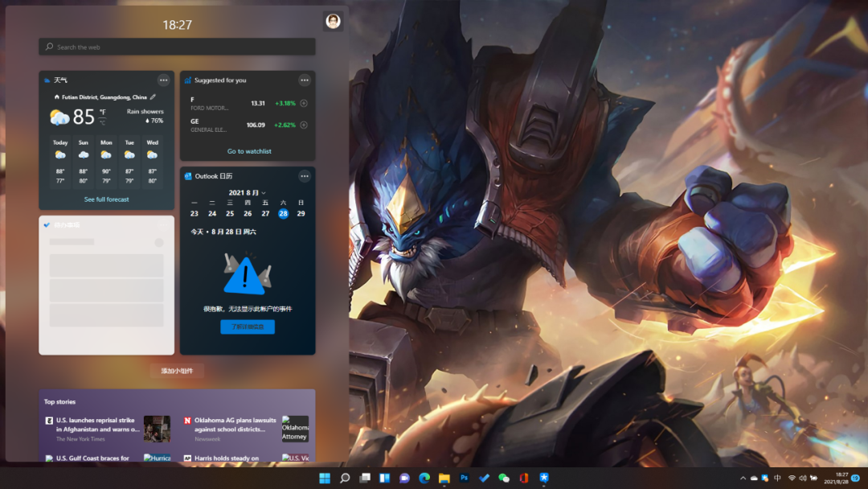The image size is (868, 489).
Task: Read the Oklahoma AG plans lawsuits story
Action: [235, 425]
